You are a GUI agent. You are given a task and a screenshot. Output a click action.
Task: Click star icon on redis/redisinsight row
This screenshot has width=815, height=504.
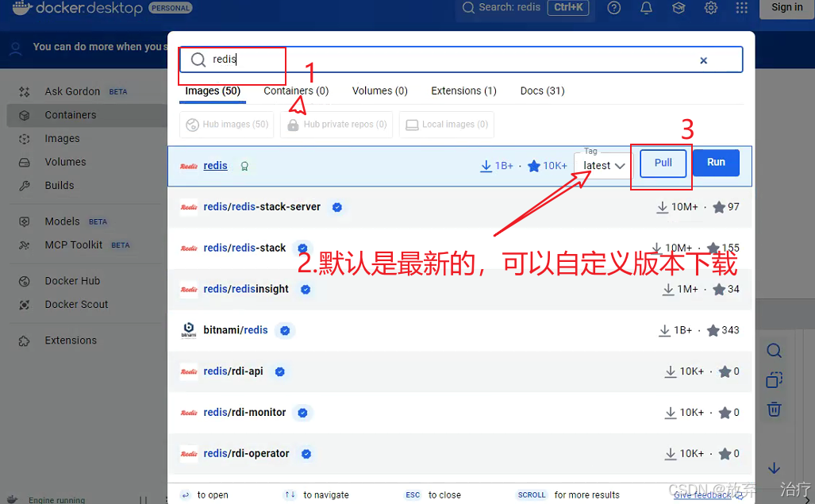(719, 290)
